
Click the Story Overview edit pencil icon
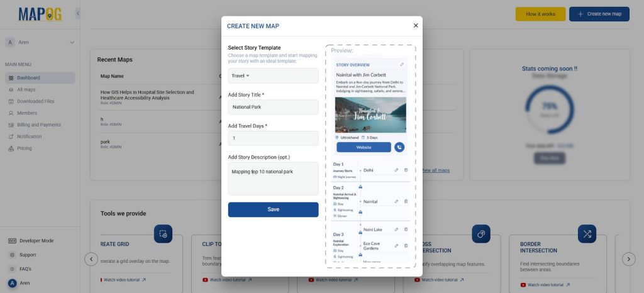pos(402,65)
